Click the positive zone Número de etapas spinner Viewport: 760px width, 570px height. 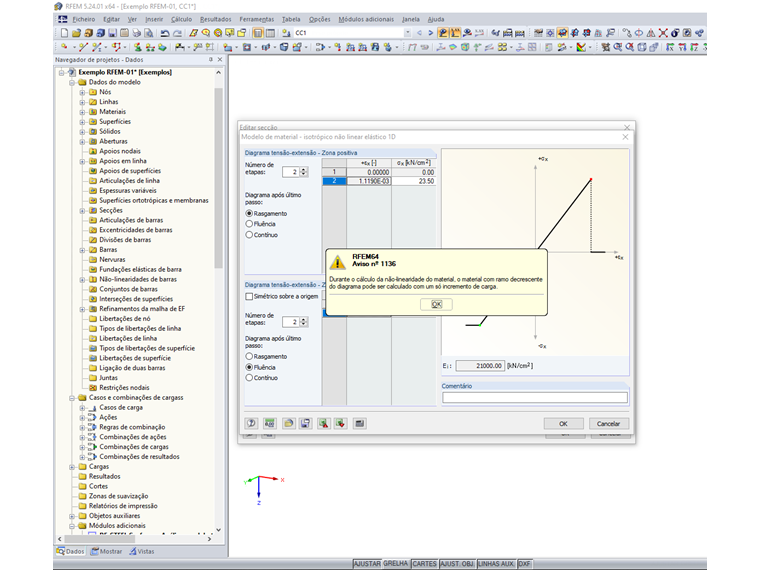point(304,172)
